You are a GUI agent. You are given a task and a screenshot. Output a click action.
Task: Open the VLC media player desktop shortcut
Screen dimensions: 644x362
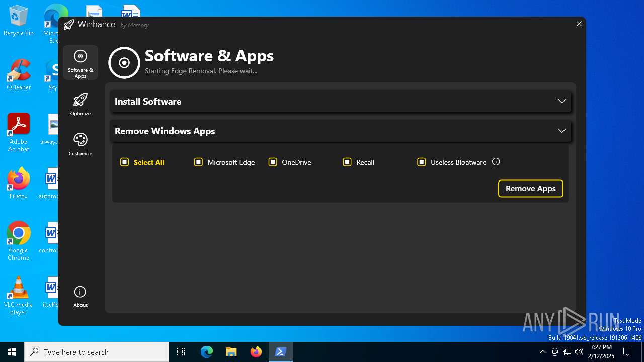tap(19, 296)
